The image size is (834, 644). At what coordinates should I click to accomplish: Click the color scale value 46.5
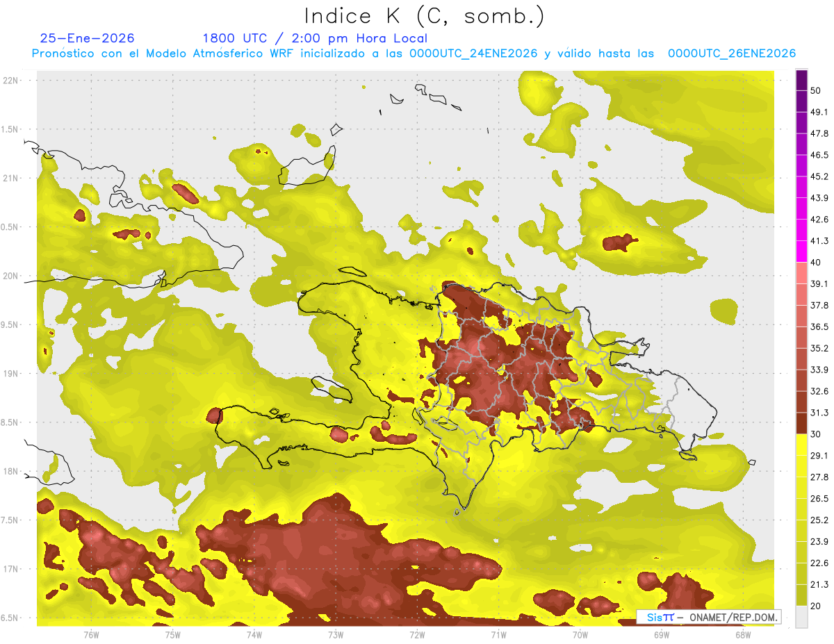click(x=819, y=155)
